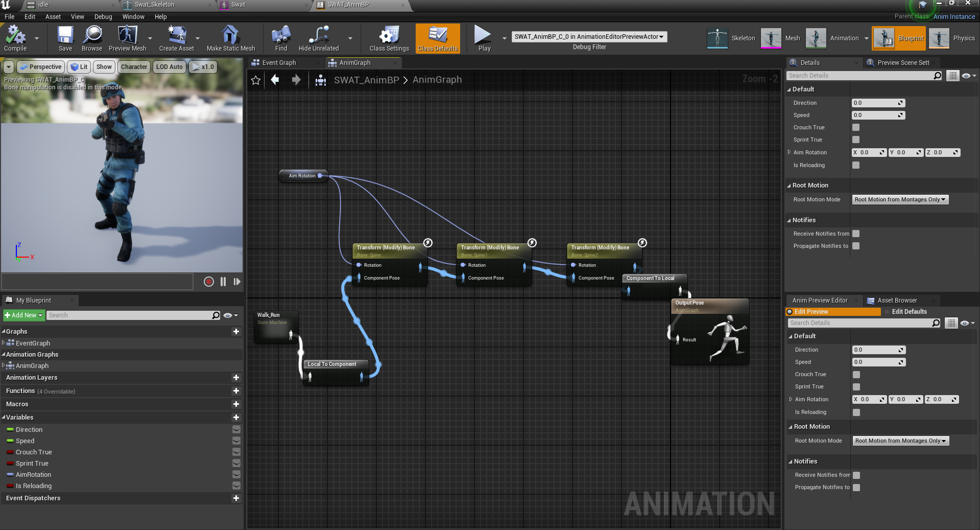Screen dimensions: 980x530
Task: Switch to Skeleton editor mode
Action: pos(731,38)
